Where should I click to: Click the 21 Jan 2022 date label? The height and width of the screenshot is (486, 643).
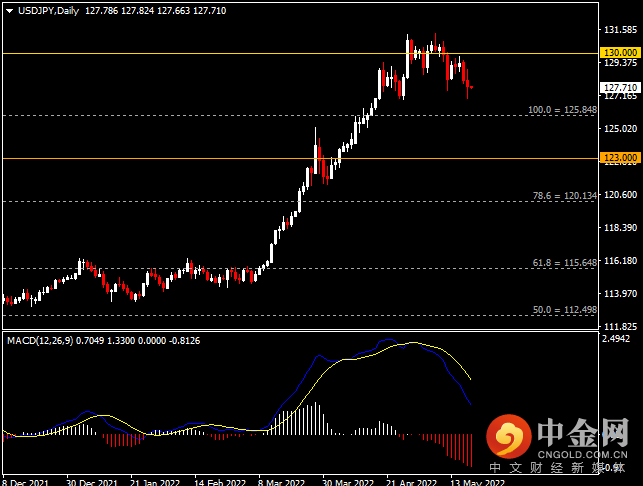click(x=155, y=482)
